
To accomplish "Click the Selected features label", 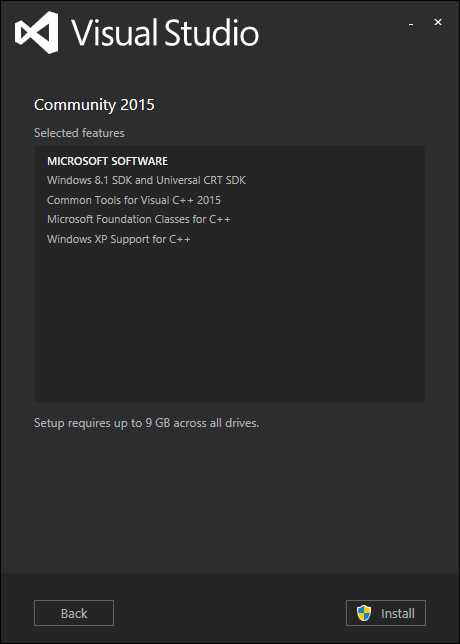I will pyautogui.click(x=79, y=133).
